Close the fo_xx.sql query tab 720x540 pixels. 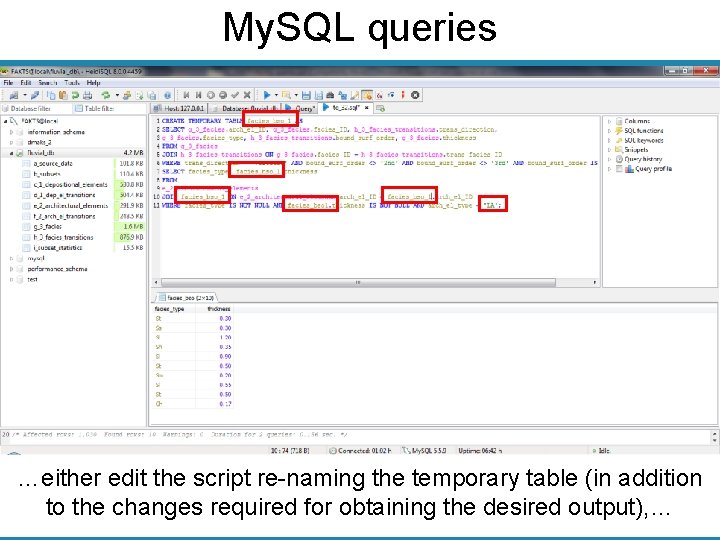(366, 108)
